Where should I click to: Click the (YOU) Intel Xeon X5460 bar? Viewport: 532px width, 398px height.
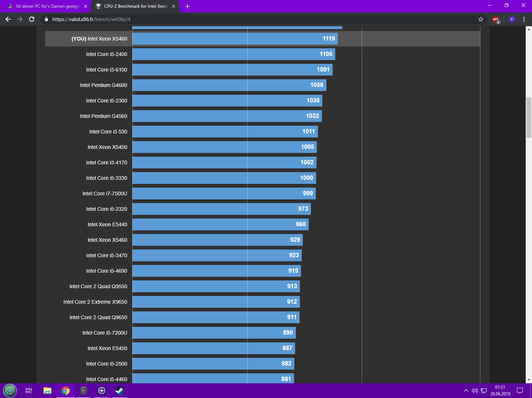(235, 39)
